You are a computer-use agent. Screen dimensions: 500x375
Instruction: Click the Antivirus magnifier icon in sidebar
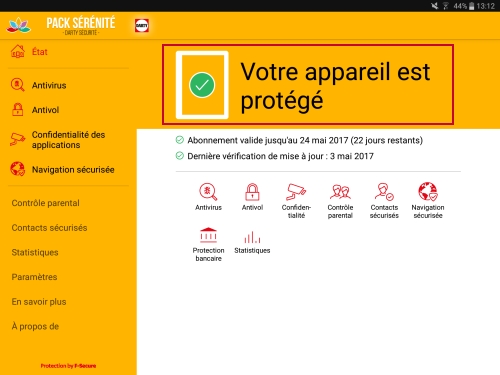(18, 85)
